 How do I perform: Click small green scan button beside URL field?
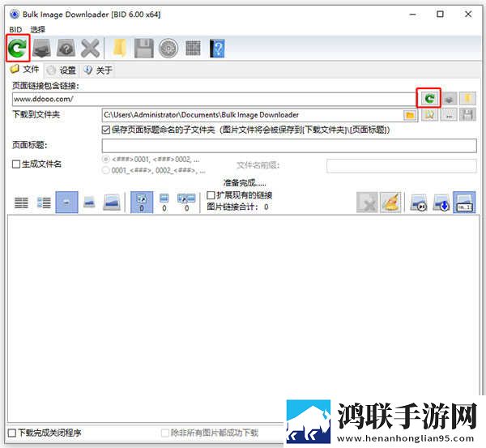pyautogui.click(x=429, y=99)
